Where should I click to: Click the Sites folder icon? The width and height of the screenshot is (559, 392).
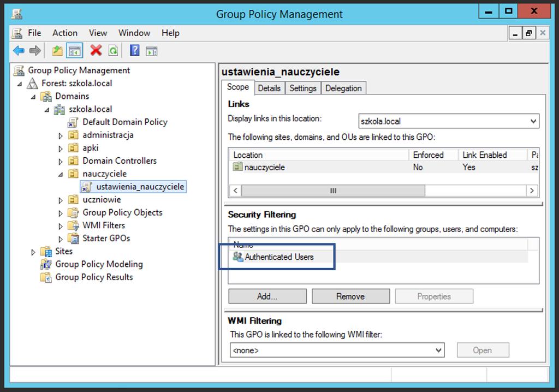(46, 252)
